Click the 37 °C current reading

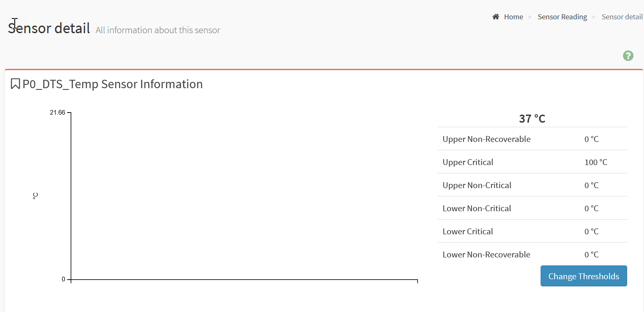[x=532, y=119]
